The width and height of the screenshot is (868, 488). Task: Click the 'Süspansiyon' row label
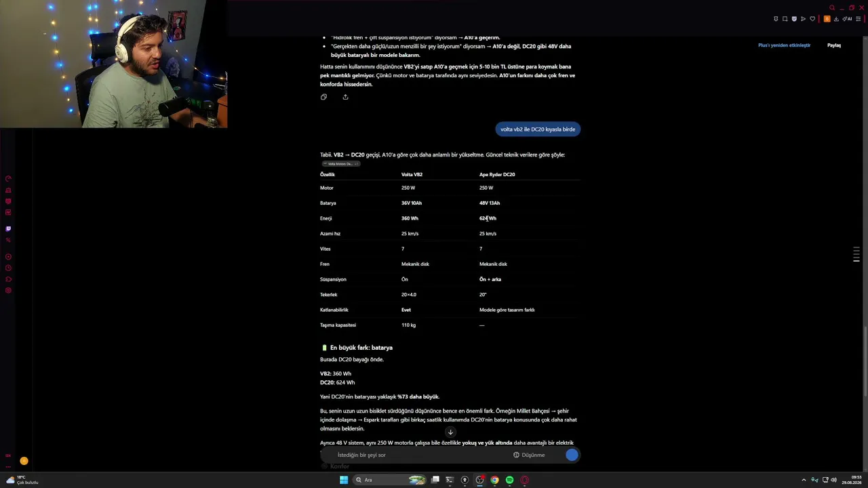333,279
